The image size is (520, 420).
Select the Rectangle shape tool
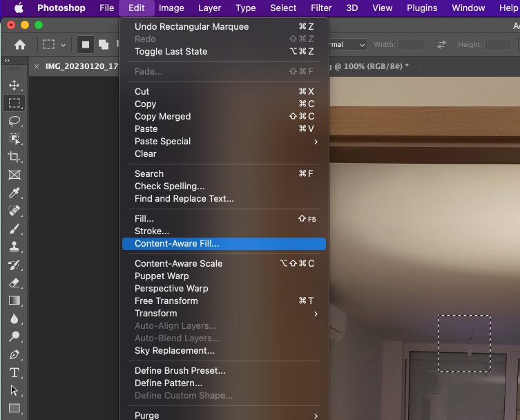pos(14,408)
